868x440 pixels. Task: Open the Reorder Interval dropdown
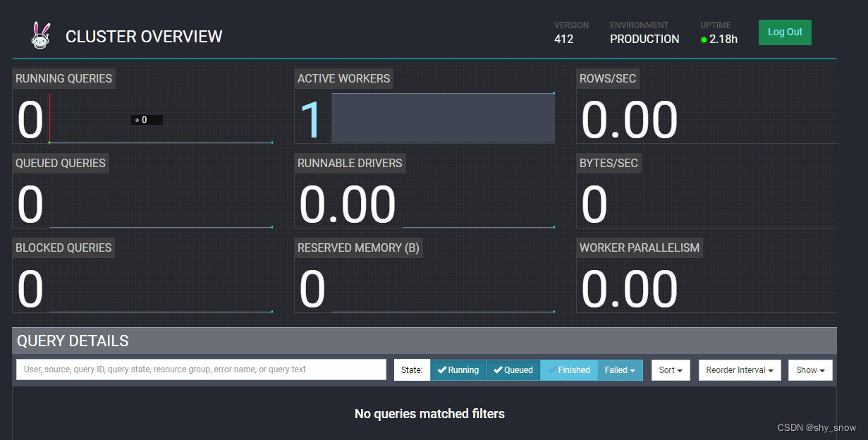(740, 370)
